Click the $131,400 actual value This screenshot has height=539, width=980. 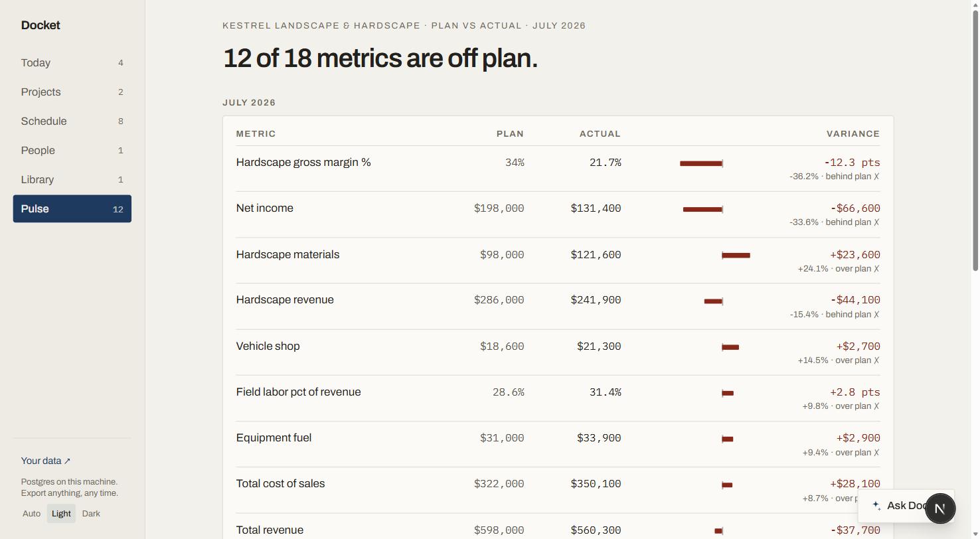(x=596, y=208)
